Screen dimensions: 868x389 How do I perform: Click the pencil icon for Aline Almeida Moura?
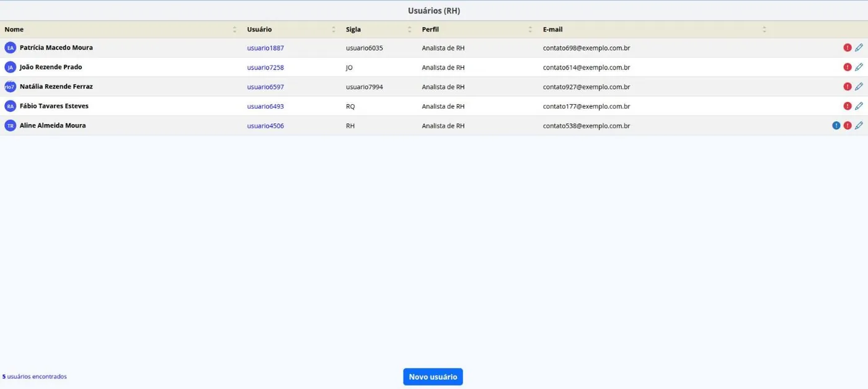coord(859,125)
